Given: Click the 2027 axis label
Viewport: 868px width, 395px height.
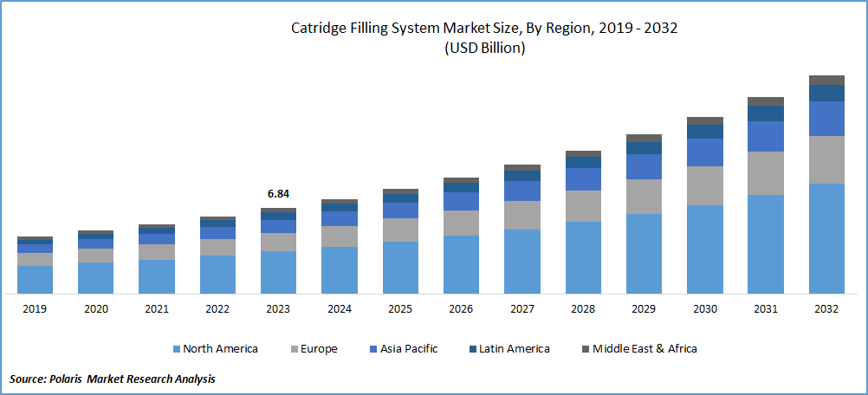Looking at the screenshot, I should click(x=522, y=310).
